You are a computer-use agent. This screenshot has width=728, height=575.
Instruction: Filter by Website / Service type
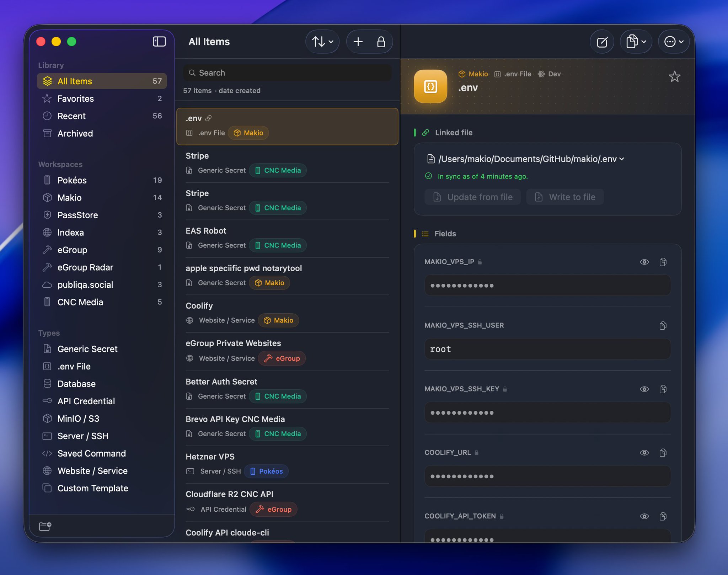[x=102, y=471]
